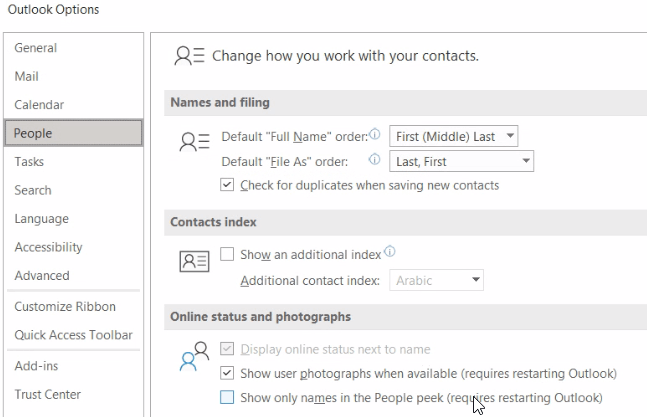
Task: Click info icon beside Show an additional index
Action: tap(390, 251)
